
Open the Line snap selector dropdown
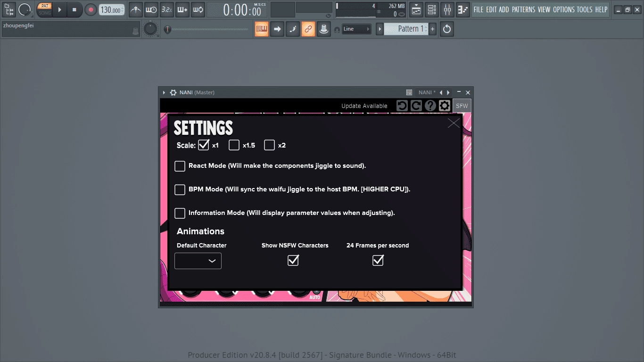pos(357,29)
